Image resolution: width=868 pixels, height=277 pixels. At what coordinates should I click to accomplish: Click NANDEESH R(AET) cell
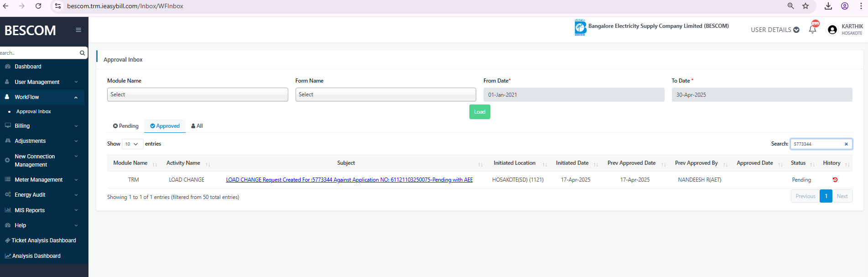coord(700,180)
